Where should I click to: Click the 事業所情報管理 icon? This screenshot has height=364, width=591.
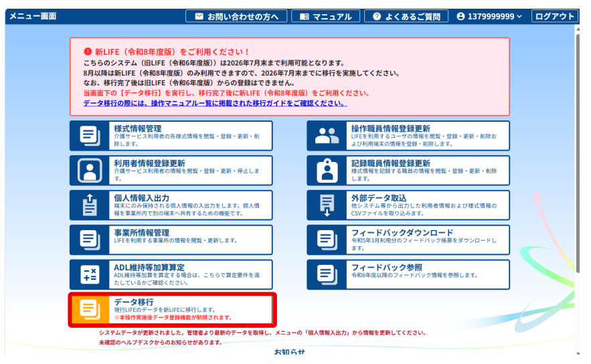[x=90, y=240]
